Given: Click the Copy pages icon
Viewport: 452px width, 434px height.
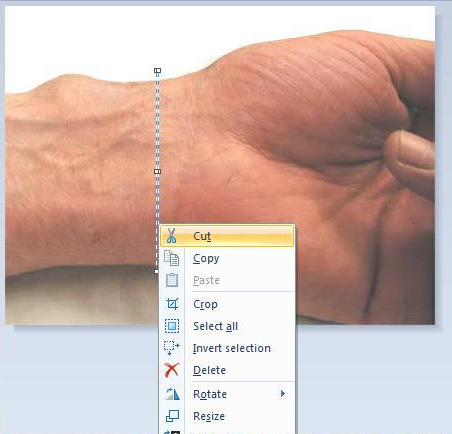Looking at the screenshot, I should tap(172, 258).
